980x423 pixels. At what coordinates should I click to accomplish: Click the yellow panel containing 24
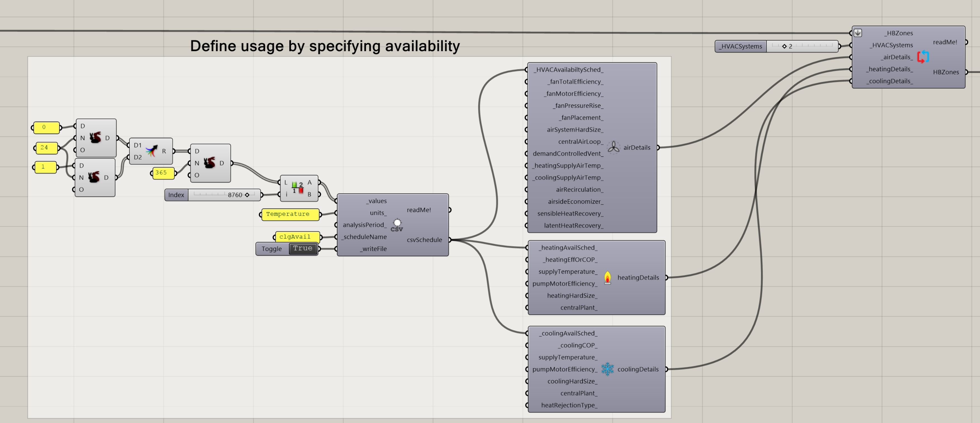[x=46, y=148]
